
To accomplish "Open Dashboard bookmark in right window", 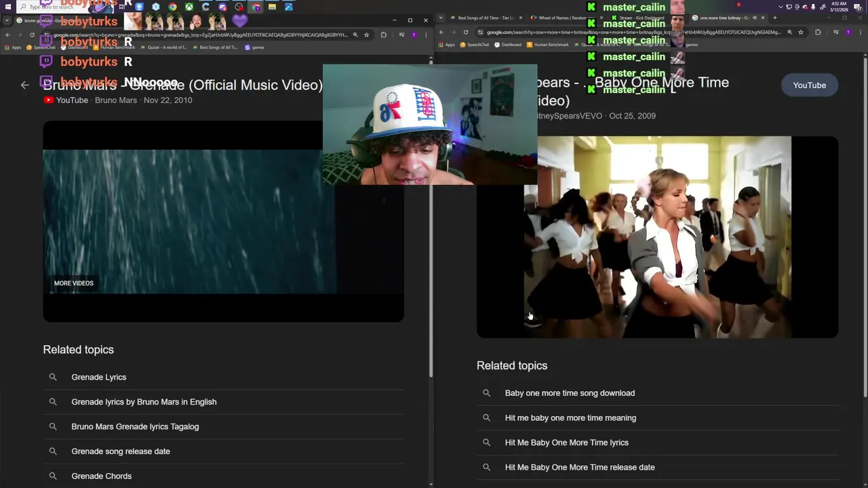I will (x=508, y=45).
